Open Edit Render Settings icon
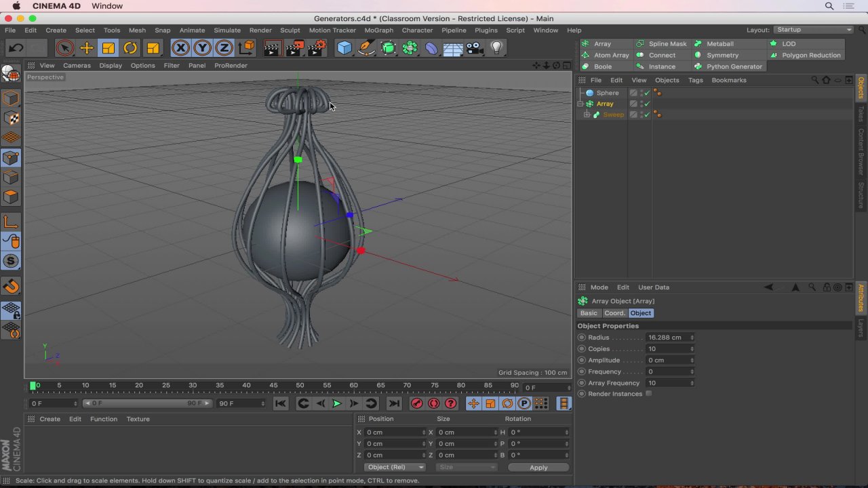The width and height of the screenshot is (868, 488). (x=317, y=48)
